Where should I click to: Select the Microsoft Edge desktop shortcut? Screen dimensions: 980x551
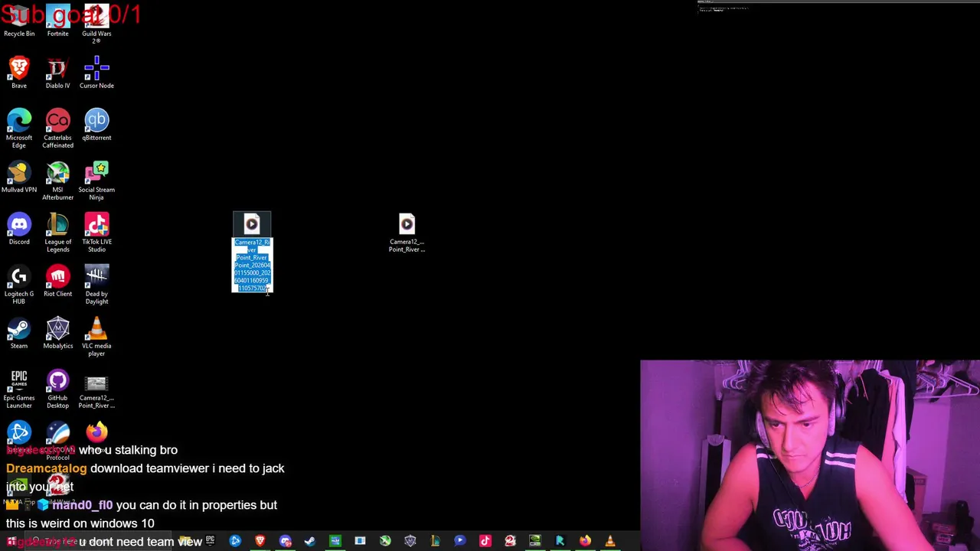coord(19,128)
